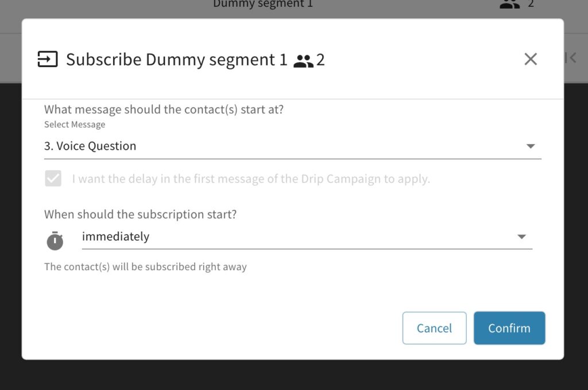Image resolution: width=588 pixels, height=390 pixels.
Task: Click the stopwatch icon beside immediately
Action: (55, 241)
